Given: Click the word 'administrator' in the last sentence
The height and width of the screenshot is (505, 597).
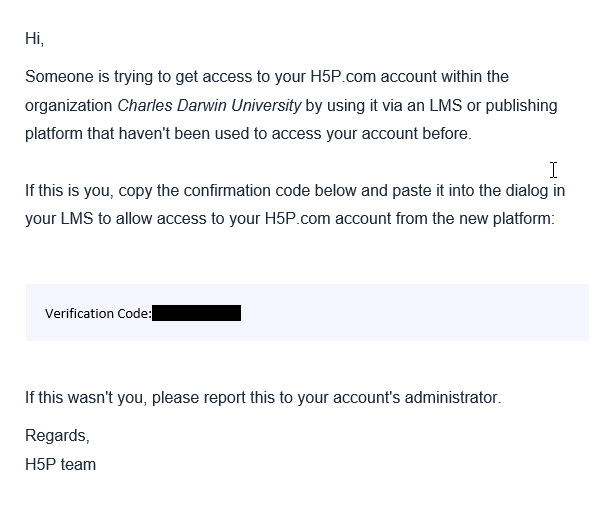Looking at the screenshot, I should point(451,397).
